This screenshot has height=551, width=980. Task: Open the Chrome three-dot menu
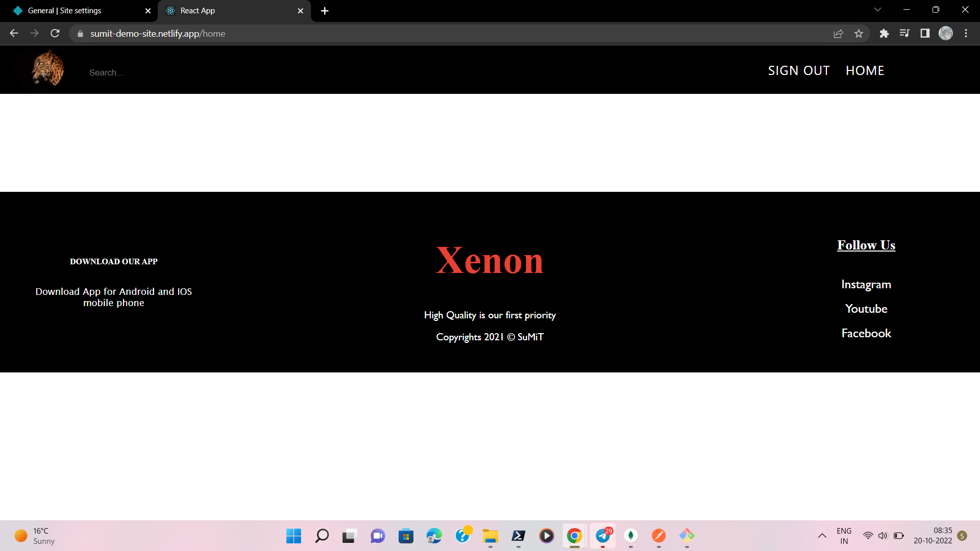[966, 33]
